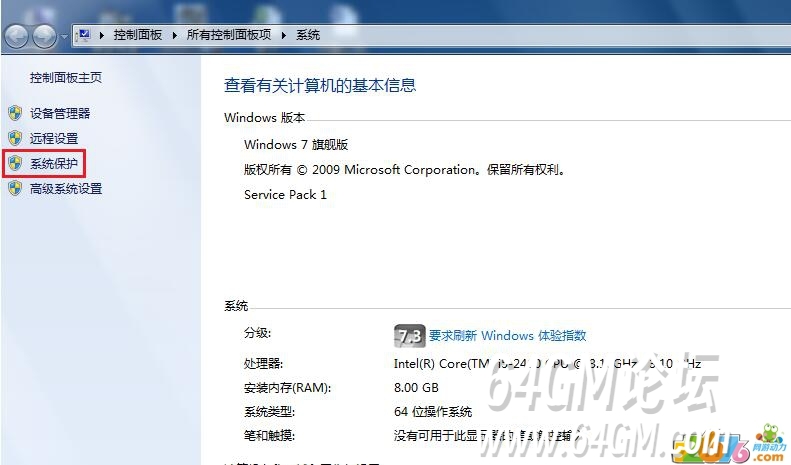Viewport: 791px width, 465px height.
Task: Select the 处理器 label
Action: [263, 364]
